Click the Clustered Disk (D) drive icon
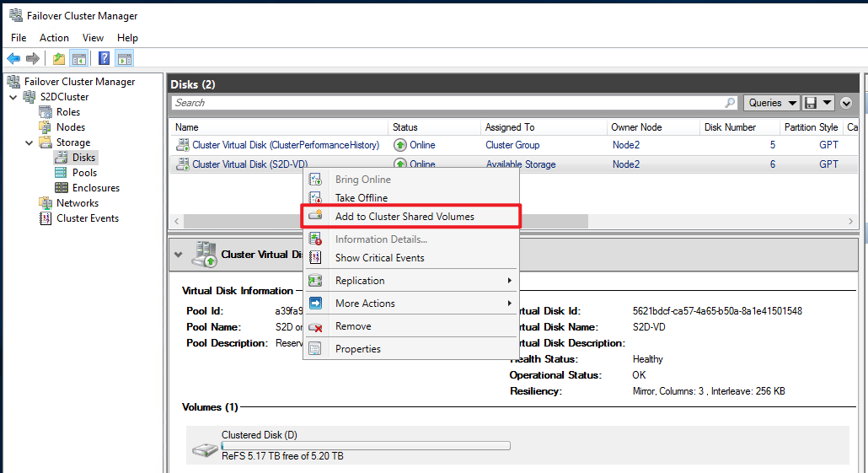The image size is (868, 473). [205, 449]
